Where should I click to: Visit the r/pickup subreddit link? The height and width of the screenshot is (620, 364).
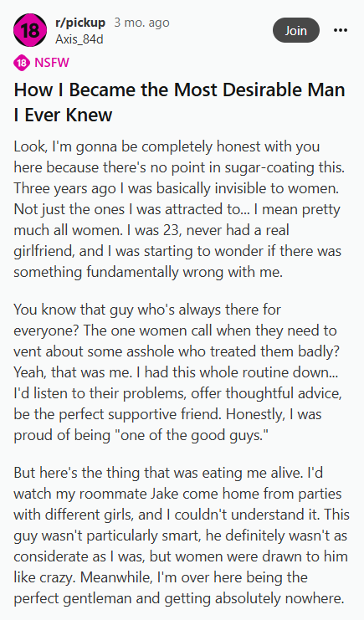[x=80, y=23]
